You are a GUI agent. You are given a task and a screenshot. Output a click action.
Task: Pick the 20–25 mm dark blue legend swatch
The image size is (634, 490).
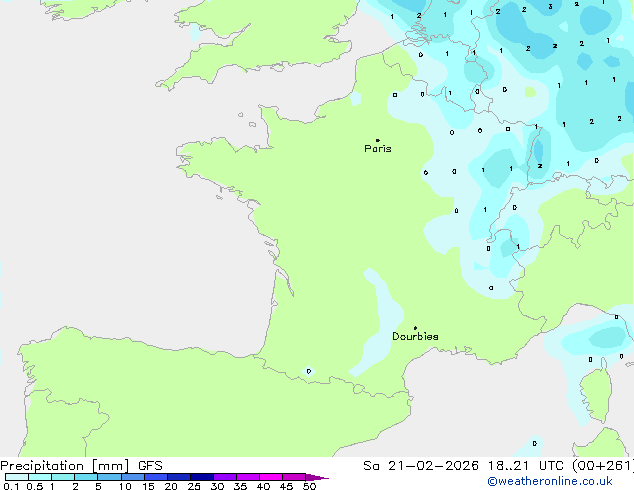(x=179, y=477)
